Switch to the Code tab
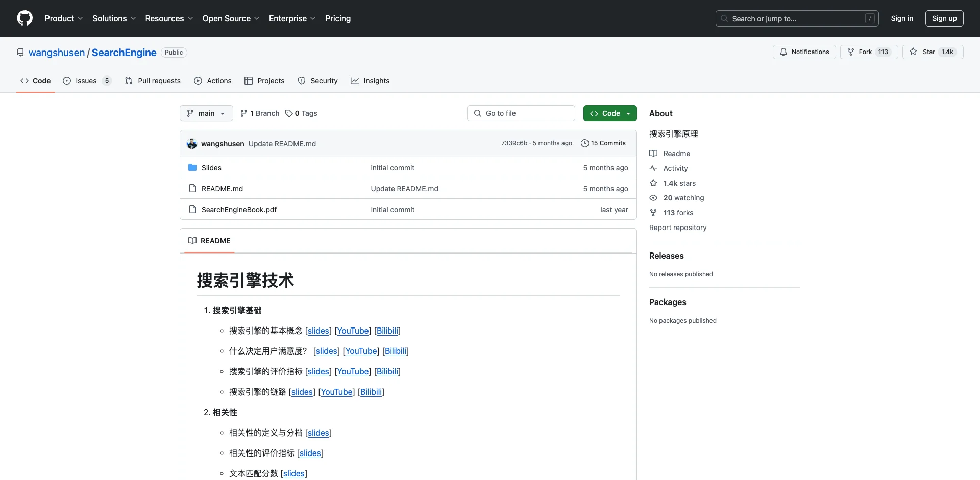Image resolution: width=980 pixels, height=480 pixels. pos(36,81)
